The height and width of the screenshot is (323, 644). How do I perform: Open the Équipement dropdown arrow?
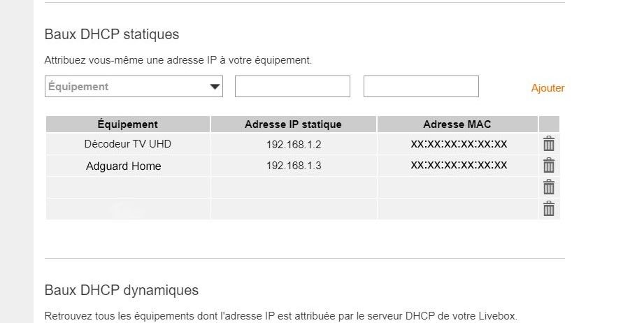[214, 87]
